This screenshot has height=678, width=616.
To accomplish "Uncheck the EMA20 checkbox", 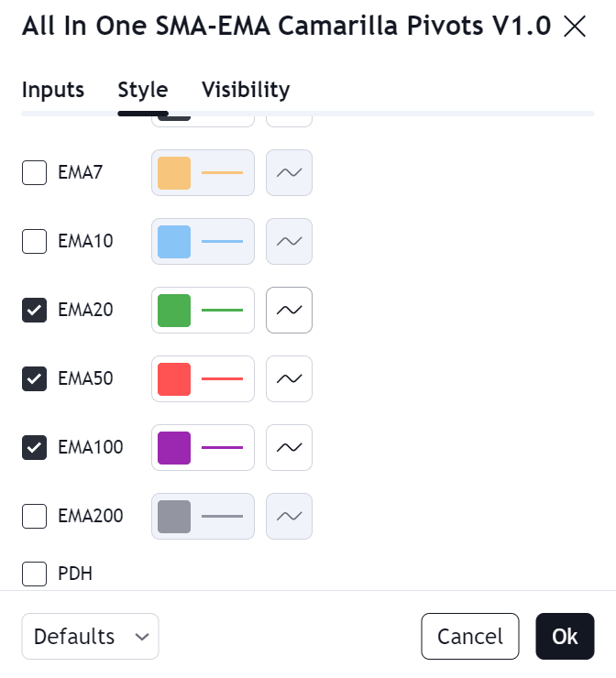I will 34,310.
